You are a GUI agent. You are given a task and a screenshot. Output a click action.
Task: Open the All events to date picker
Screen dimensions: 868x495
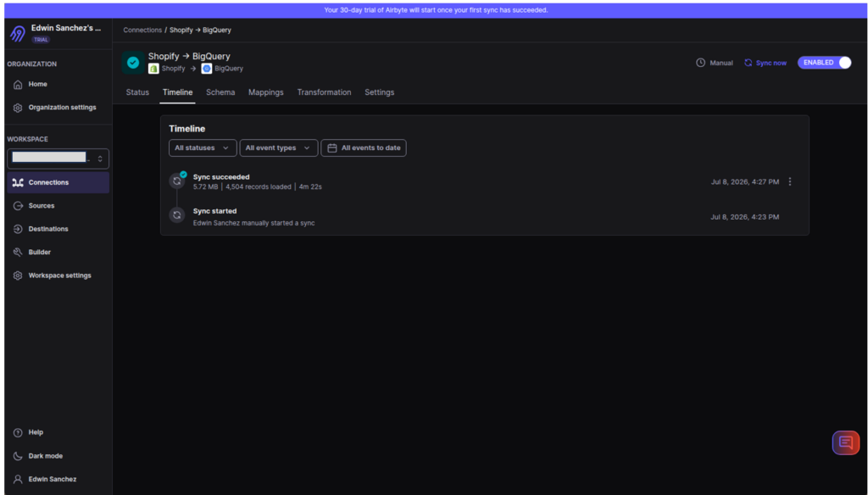pos(364,147)
